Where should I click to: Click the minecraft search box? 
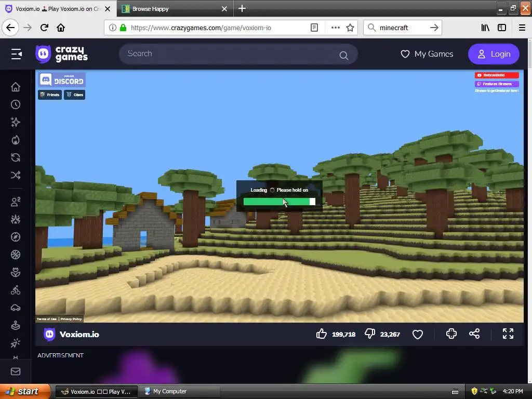402,28
